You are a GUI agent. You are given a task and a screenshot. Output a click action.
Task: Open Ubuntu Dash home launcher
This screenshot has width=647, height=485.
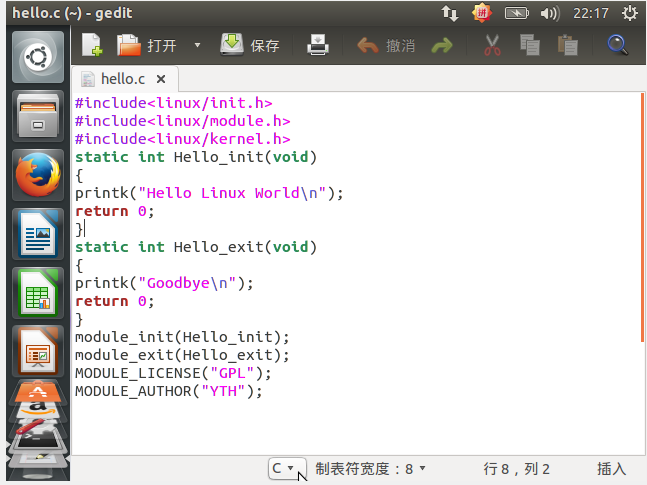coord(38,57)
